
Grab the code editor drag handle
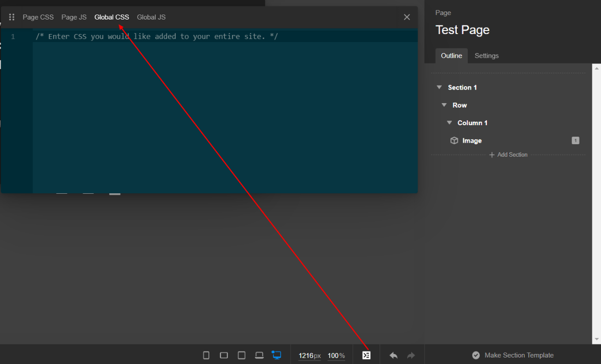[12, 18]
